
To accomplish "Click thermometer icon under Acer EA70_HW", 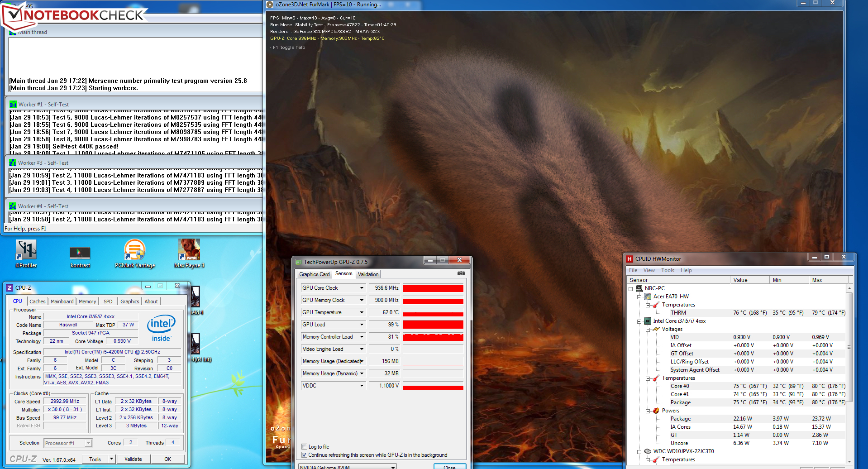I will point(656,305).
